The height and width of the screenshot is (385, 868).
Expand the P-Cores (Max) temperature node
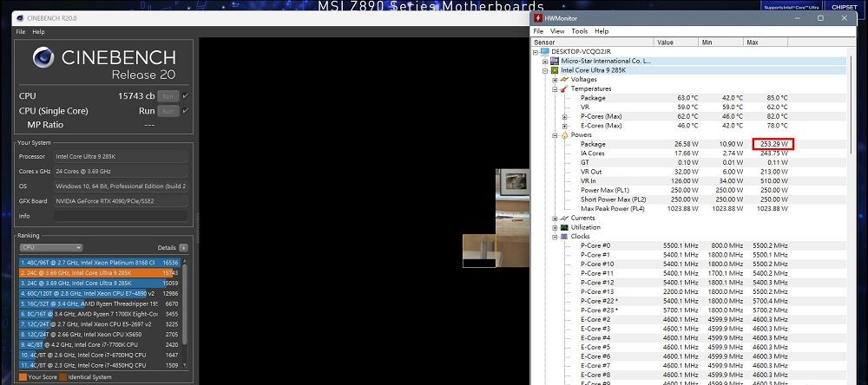[x=565, y=117]
